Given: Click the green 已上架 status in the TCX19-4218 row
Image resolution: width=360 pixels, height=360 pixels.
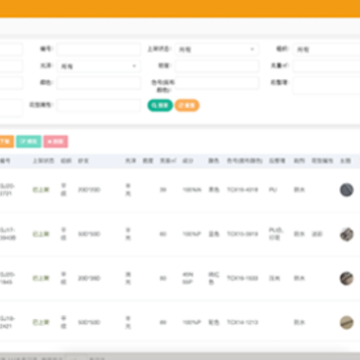Looking at the screenshot, I should click(41, 190).
